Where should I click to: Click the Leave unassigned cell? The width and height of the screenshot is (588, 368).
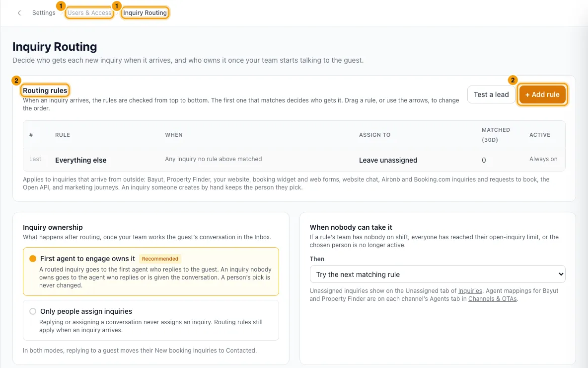pyautogui.click(x=388, y=160)
